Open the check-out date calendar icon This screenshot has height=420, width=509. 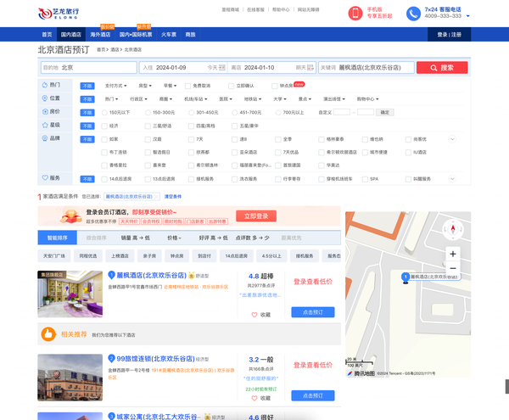310,68
